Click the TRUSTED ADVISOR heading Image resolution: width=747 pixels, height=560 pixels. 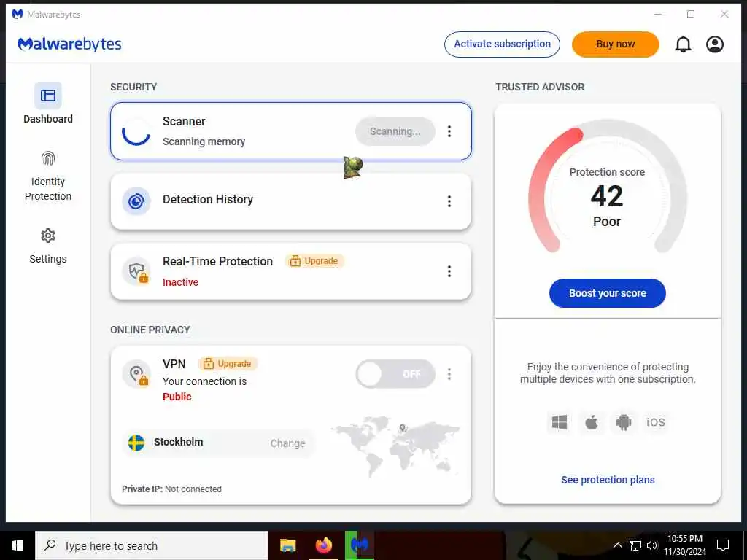(x=540, y=87)
